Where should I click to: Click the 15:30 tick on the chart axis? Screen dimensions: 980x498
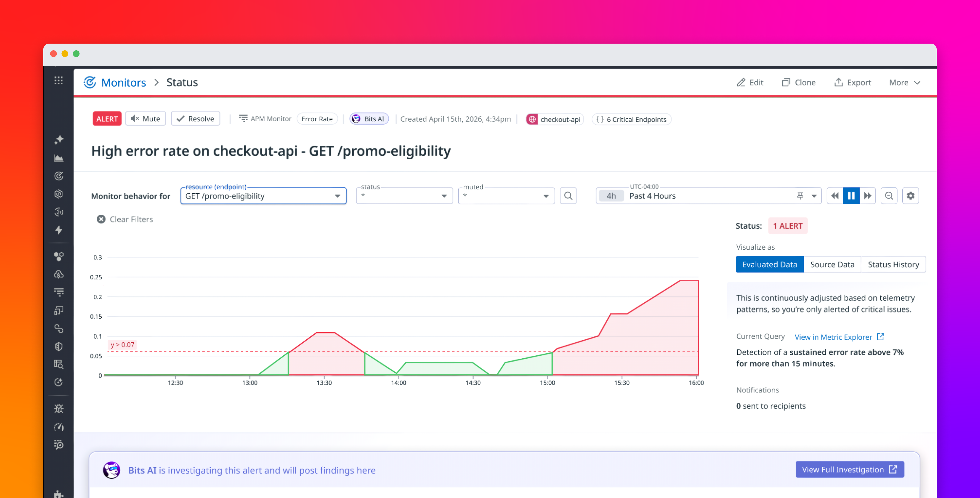pyautogui.click(x=622, y=383)
